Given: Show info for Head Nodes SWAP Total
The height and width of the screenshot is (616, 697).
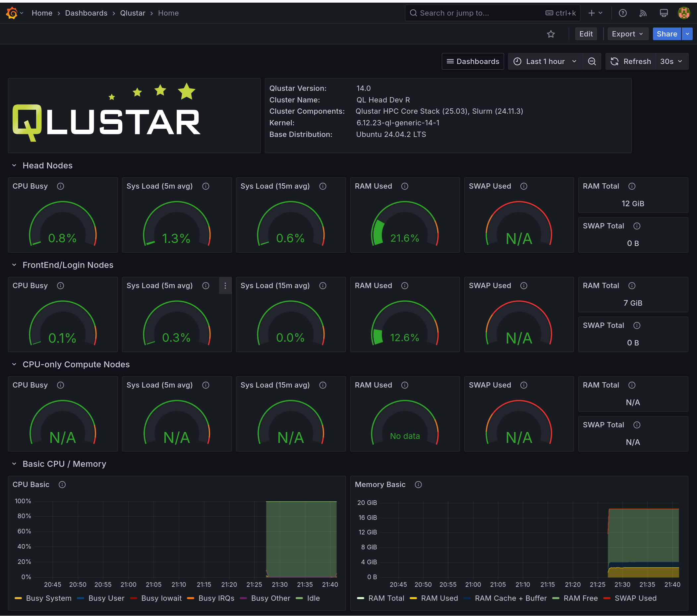Looking at the screenshot, I should coord(637,226).
